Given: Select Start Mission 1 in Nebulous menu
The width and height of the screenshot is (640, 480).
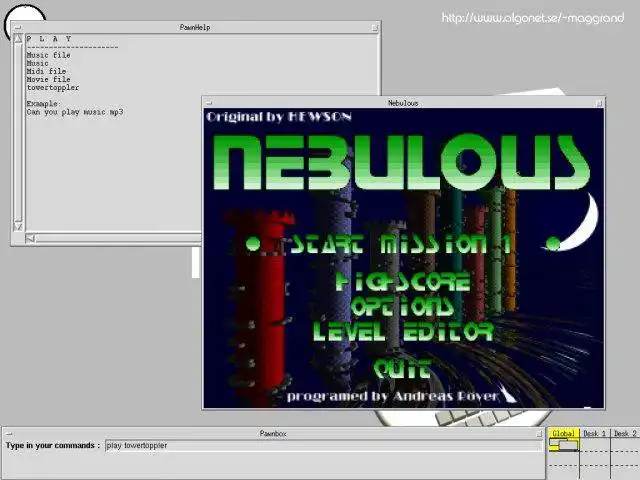Looking at the screenshot, I should (x=401, y=244).
